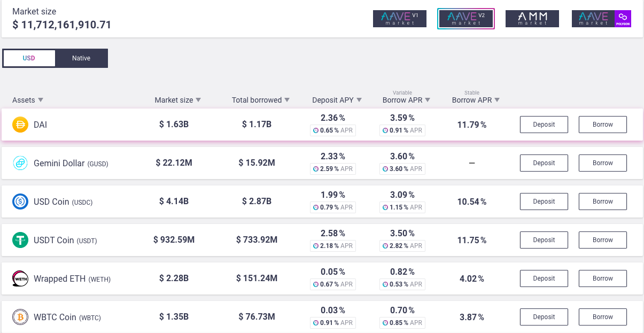Switch currency display to USD
Screen dimensions: 644x333
(29, 58)
